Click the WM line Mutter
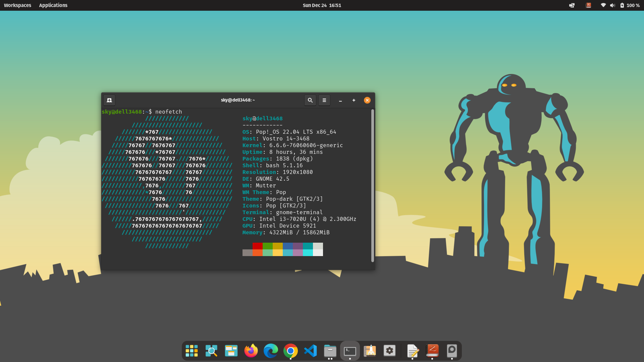Image resolution: width=644 pixels, height=362 pixels. point(259,185)
